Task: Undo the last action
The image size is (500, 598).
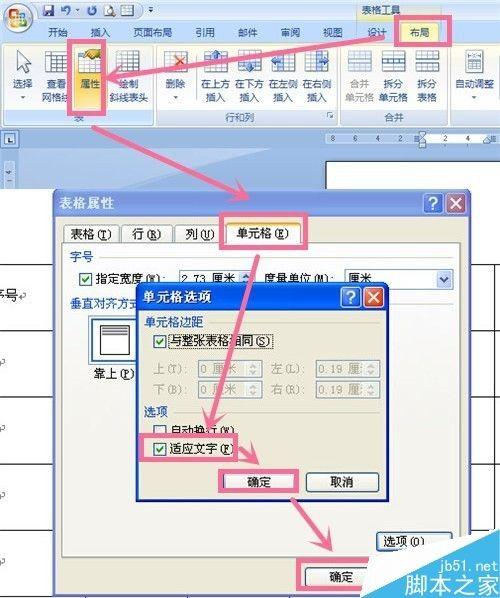Action: [66, 10]
